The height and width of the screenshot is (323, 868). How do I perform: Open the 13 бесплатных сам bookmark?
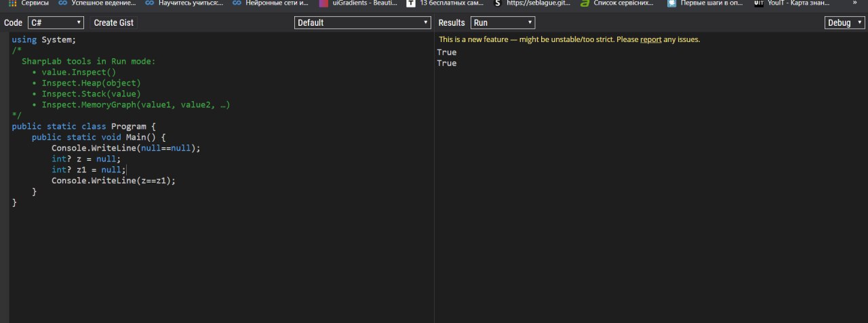coord(445,3)
